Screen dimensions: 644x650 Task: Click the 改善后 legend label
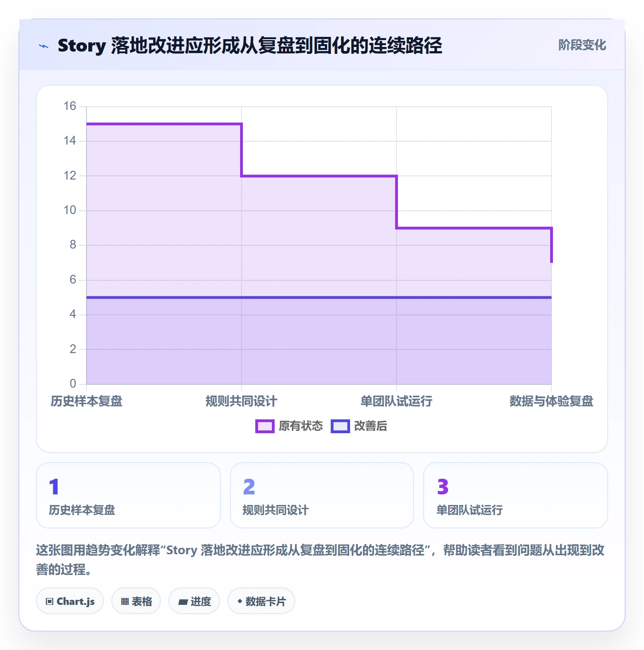pos(370,426)
